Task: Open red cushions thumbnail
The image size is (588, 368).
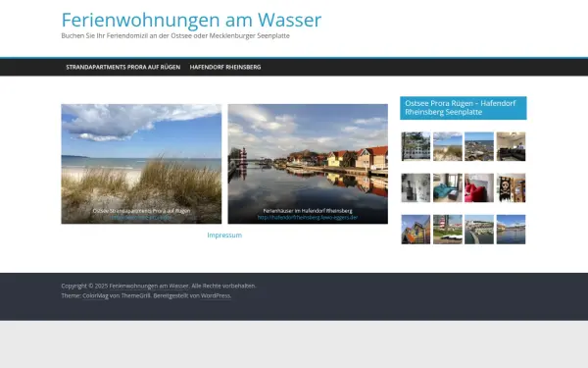Action: tap(479, 187)
